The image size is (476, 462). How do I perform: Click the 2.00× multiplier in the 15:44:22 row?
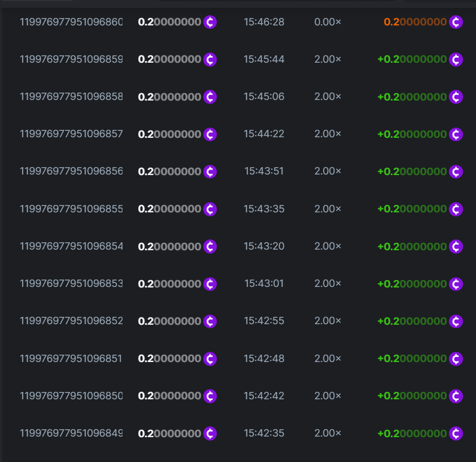[327, 134]
